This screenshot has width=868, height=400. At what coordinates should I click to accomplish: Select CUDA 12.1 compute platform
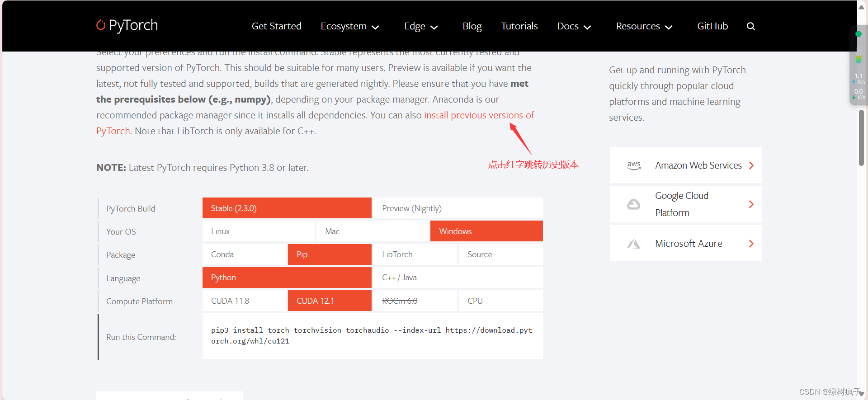pos(330,301)
